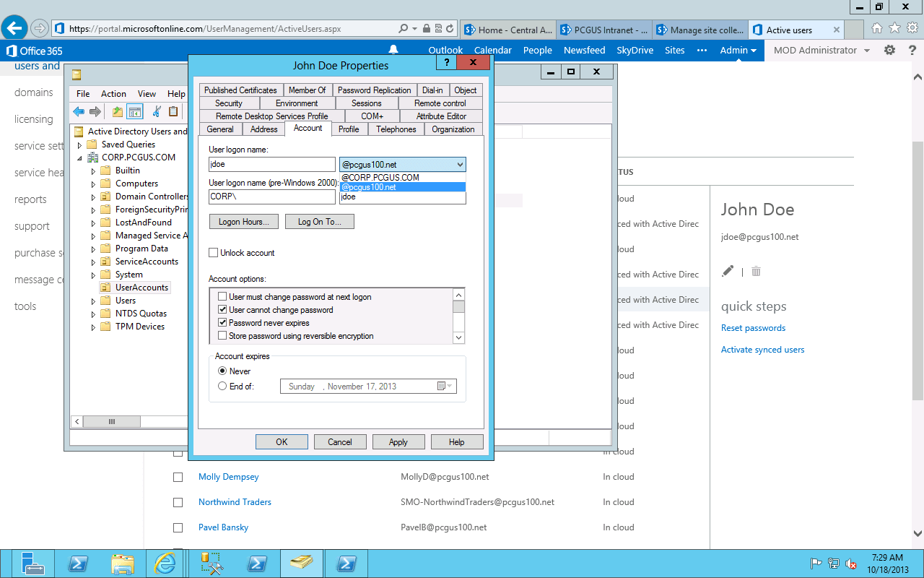The height and width of the screenshot is (578, 924).
Task: Click the Reset passwords quick step link
Action: point(753,327)
